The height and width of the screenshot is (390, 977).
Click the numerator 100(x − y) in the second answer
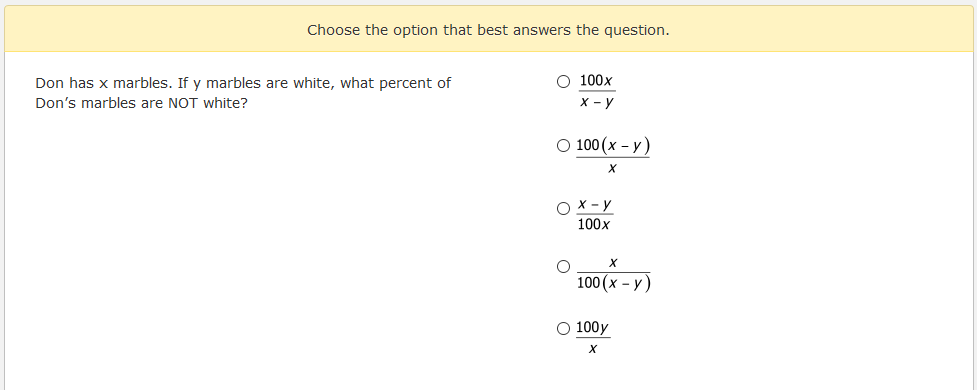(x=612, y=145)
